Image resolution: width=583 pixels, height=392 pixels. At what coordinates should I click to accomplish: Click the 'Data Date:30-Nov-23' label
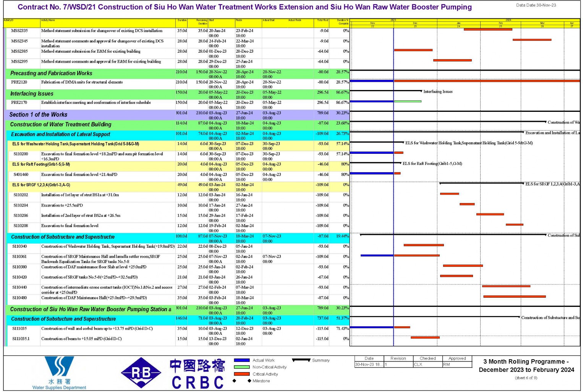[x=536, y=5]
